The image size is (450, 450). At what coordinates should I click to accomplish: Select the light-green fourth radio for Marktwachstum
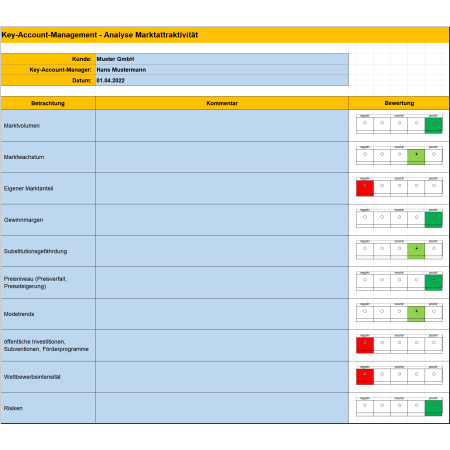coord(416,154)
